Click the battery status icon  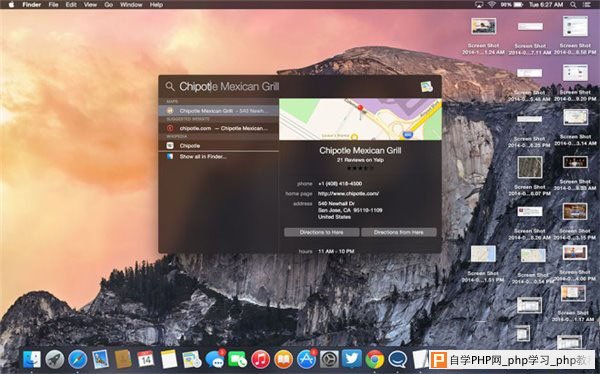(x=518, y=5)
